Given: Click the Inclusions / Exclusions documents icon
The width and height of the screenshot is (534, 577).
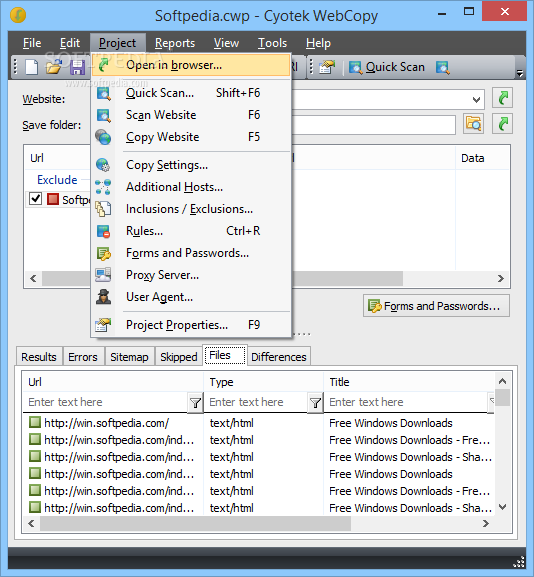Looking at the screenshot, I should [x=103, y=209].
